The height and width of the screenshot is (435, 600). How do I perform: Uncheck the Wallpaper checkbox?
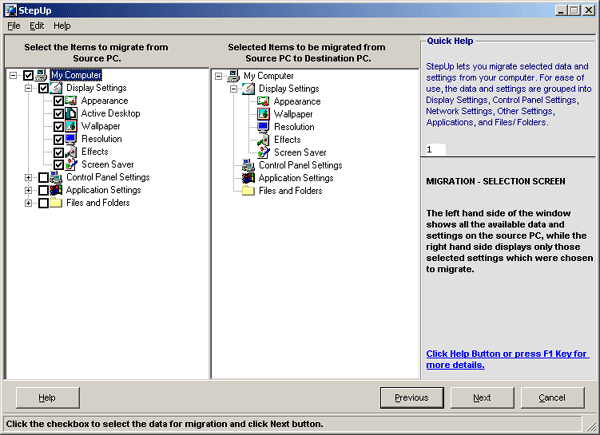59,127
